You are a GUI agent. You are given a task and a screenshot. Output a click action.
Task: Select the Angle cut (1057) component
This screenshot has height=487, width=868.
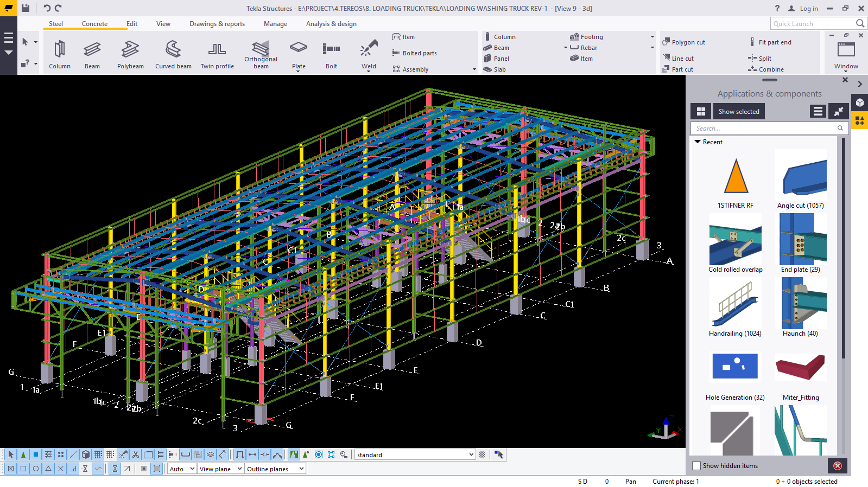tap(801, 180)
